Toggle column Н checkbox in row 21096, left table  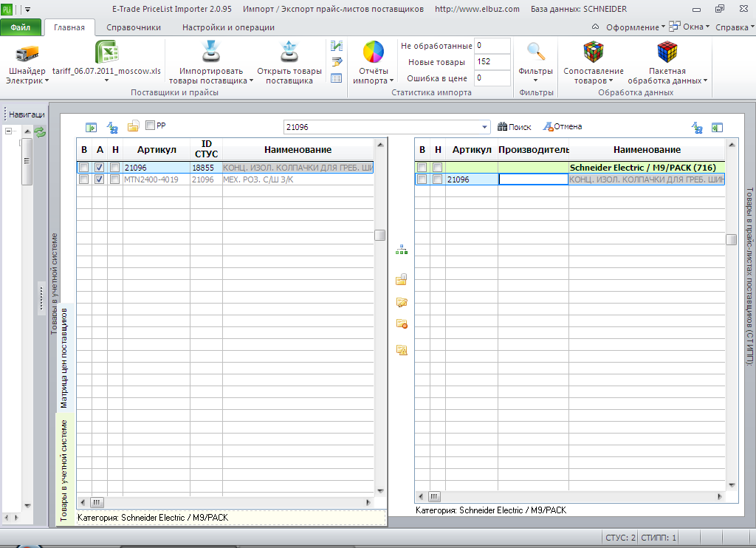(114, 168)
